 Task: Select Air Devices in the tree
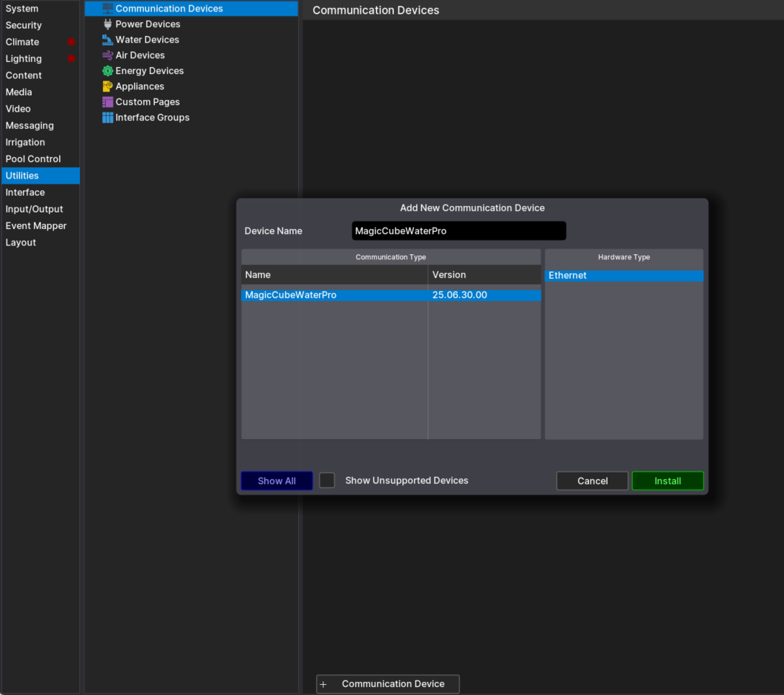coord(192,55)
